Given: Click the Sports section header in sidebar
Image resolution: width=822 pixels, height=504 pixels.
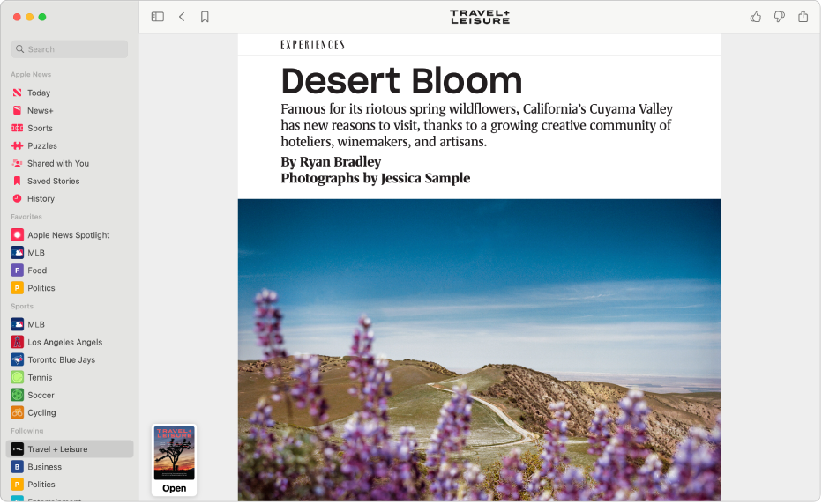Looking at the screenshot, I should tap(22, 306).
